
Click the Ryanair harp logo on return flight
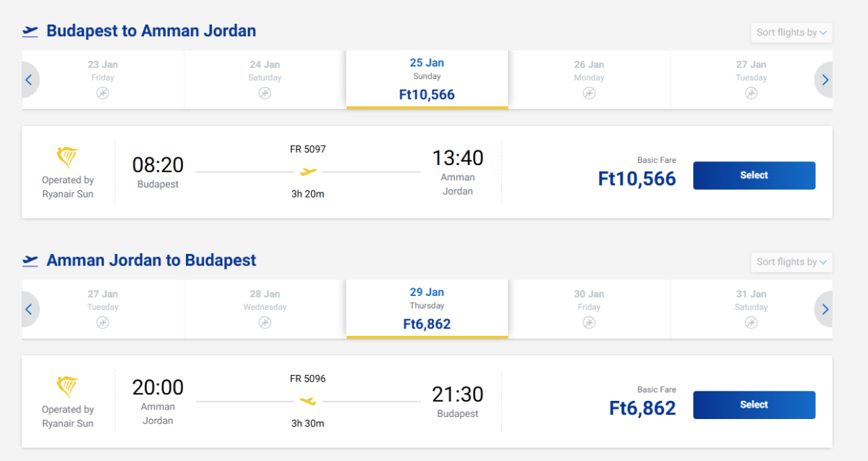[x=67, y=387]
